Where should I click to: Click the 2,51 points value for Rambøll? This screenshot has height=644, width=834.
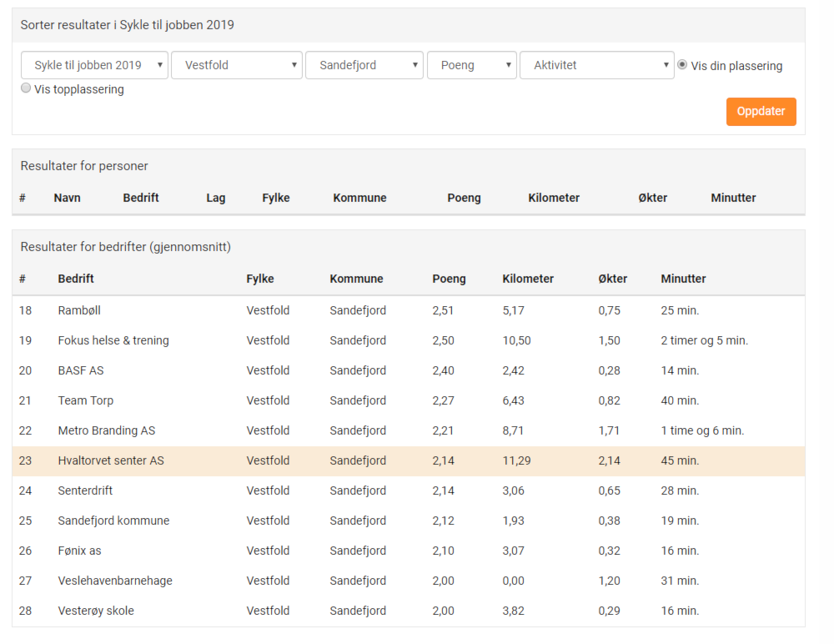(443, 311)
